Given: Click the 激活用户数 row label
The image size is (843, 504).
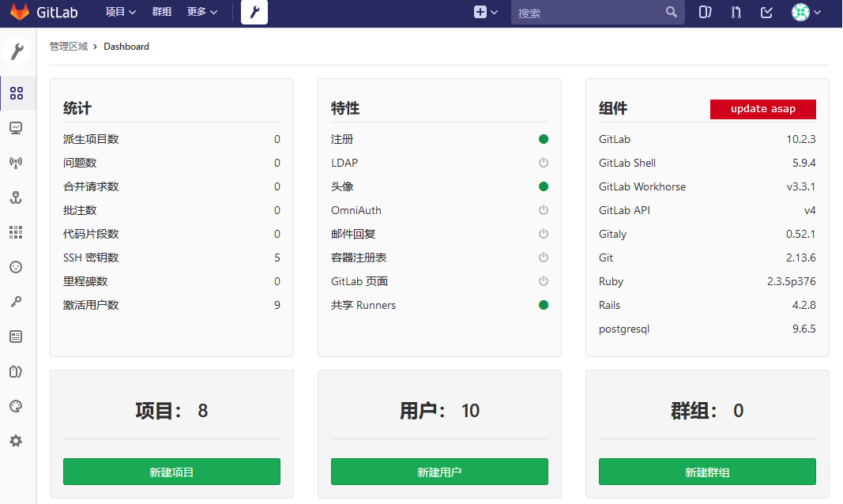Looking at the screenshot, I should pyautogui.click(x=91, y=305).
